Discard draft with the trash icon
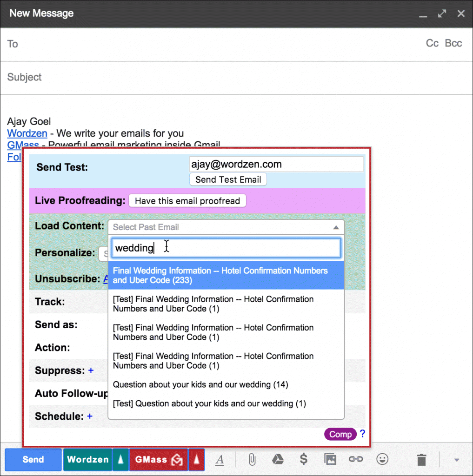The height and width of the screenshot is (476, 473). [x=421, y=460]
